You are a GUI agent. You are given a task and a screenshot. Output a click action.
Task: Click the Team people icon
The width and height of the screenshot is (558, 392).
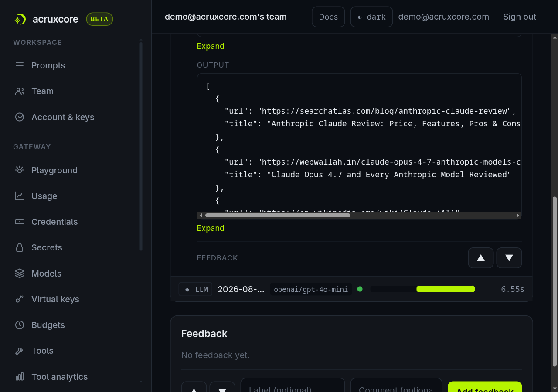(x=20, y=91)
